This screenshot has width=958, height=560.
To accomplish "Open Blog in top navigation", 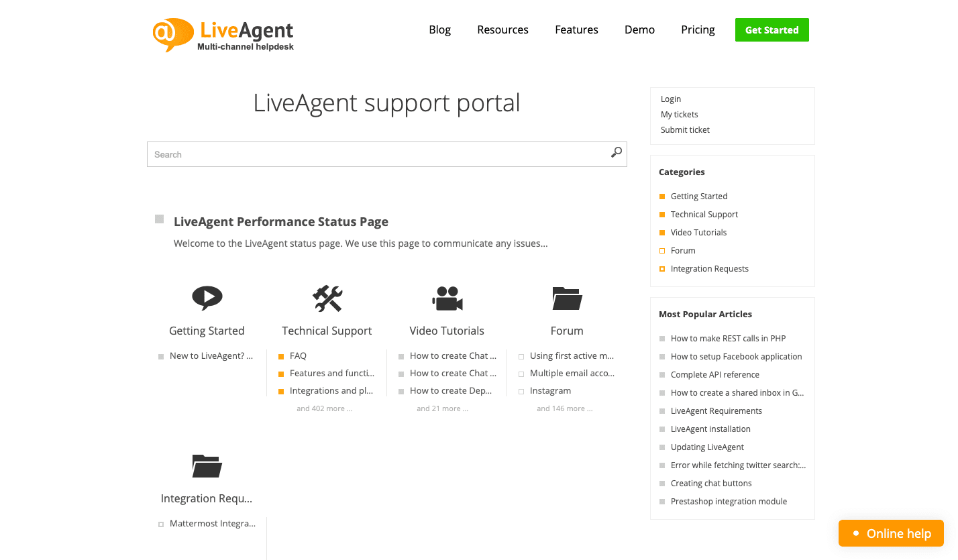I will pyautogui.click(x=440, y=30).
